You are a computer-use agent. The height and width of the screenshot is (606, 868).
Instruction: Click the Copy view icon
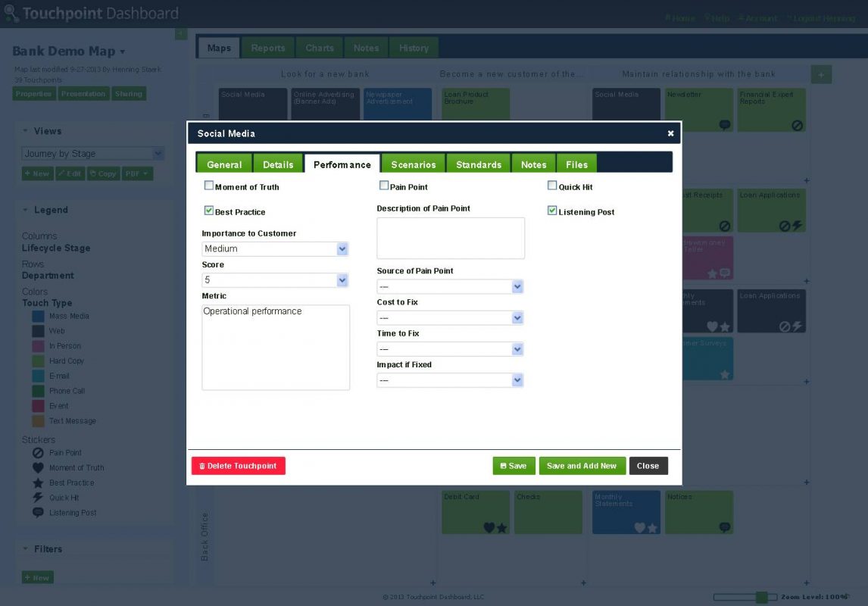(104, 173)
